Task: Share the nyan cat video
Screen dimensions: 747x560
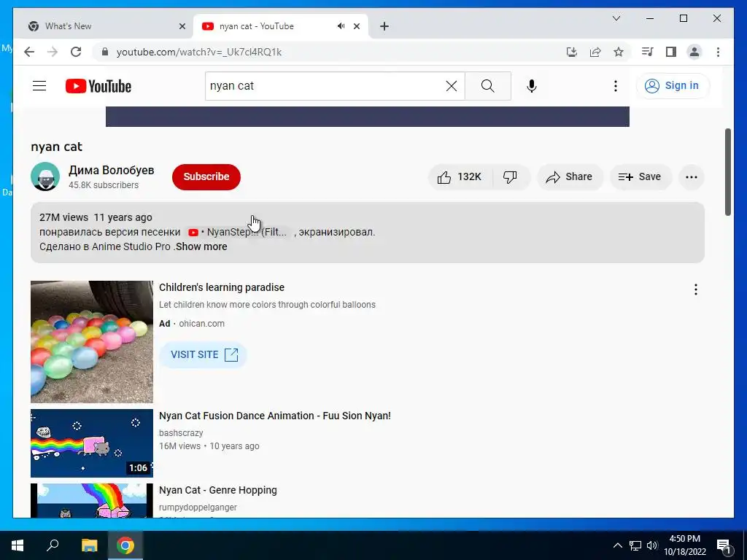Action: click(569, 176)
